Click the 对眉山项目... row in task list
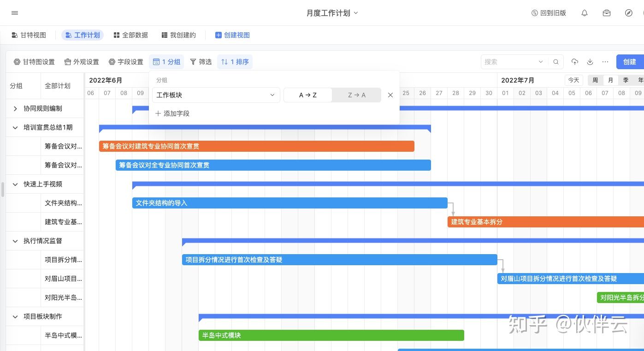 [x=45, y=279]
